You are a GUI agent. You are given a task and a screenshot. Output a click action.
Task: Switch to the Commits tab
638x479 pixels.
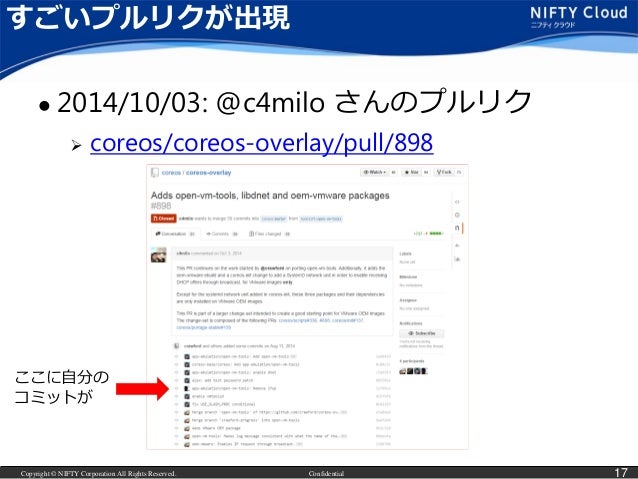222,234
